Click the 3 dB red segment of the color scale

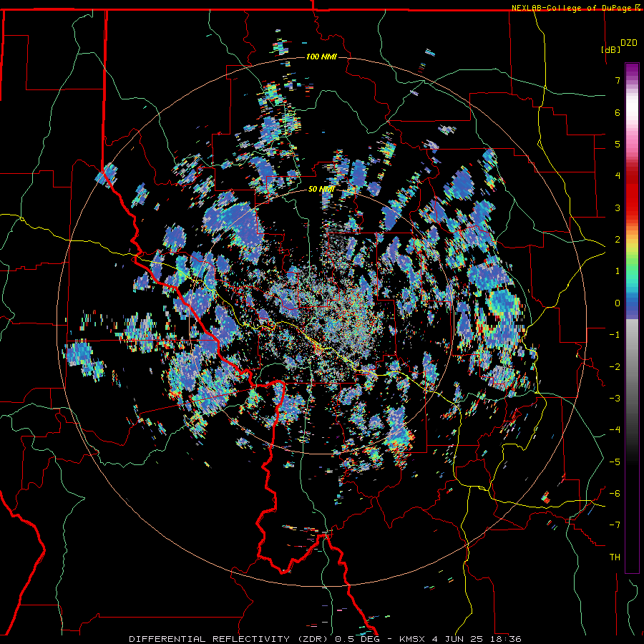[632, 208]
